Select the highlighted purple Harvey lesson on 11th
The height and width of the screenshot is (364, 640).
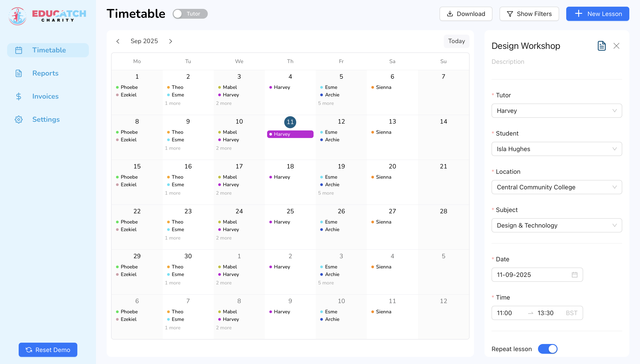pos(290,134)
